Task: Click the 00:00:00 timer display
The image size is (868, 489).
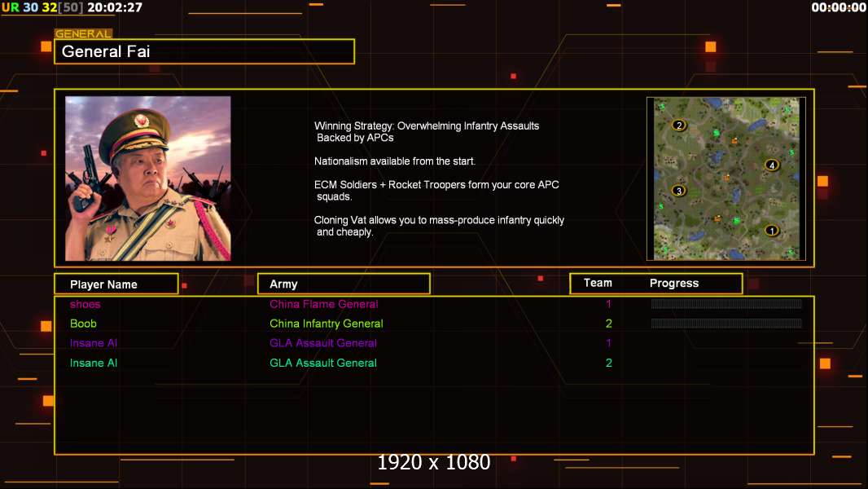Action: 839,7
